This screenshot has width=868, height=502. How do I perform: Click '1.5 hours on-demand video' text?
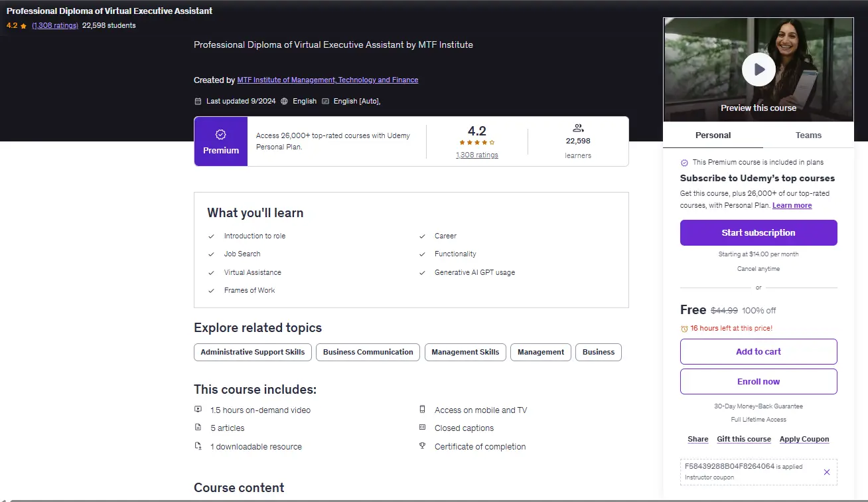pyautogui.click(x=260, y=410)
